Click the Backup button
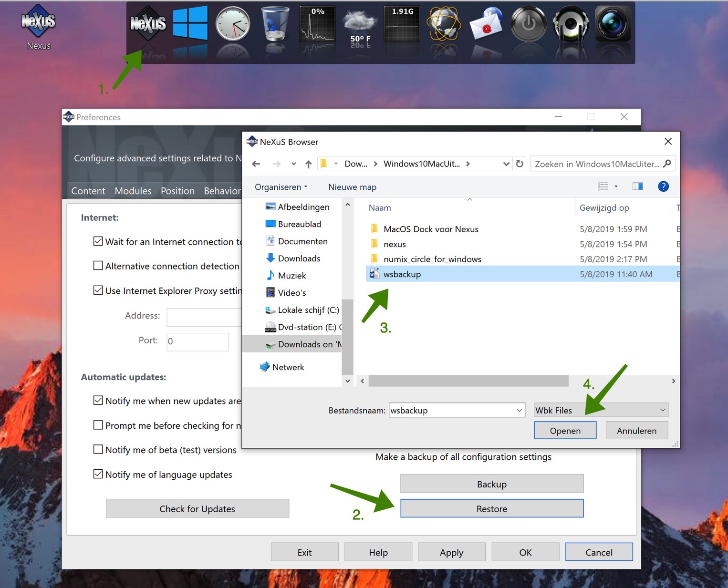 492,484
